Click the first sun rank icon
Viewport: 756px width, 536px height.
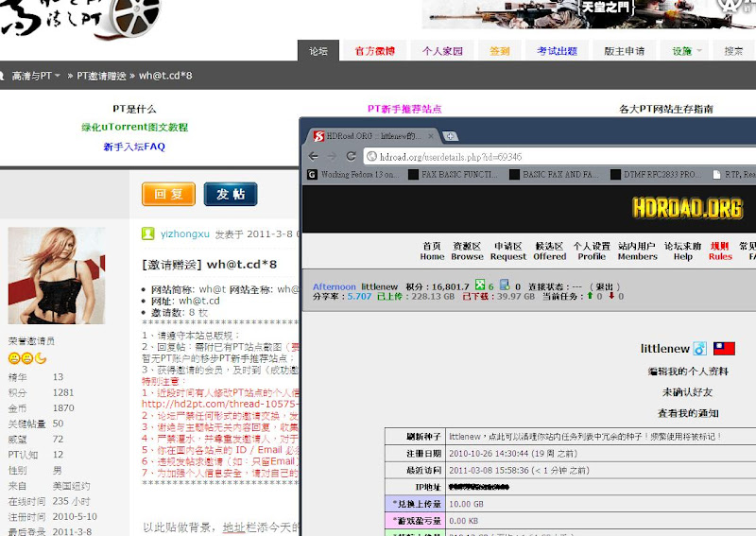pyautogui.click(x=14, y=358)
